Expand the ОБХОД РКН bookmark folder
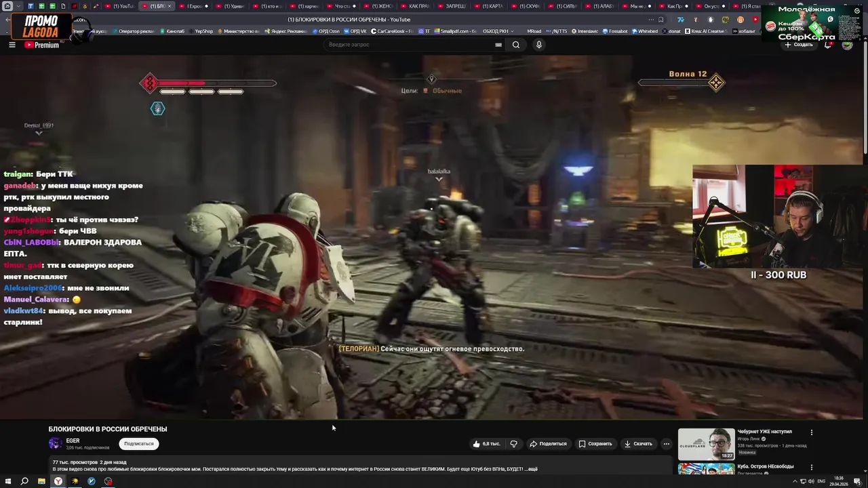868x488 pixels. tap(498, 31)
